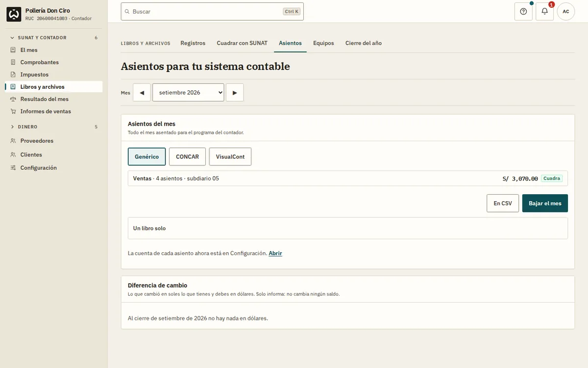Open Comprobantes in sidebar

54,62
